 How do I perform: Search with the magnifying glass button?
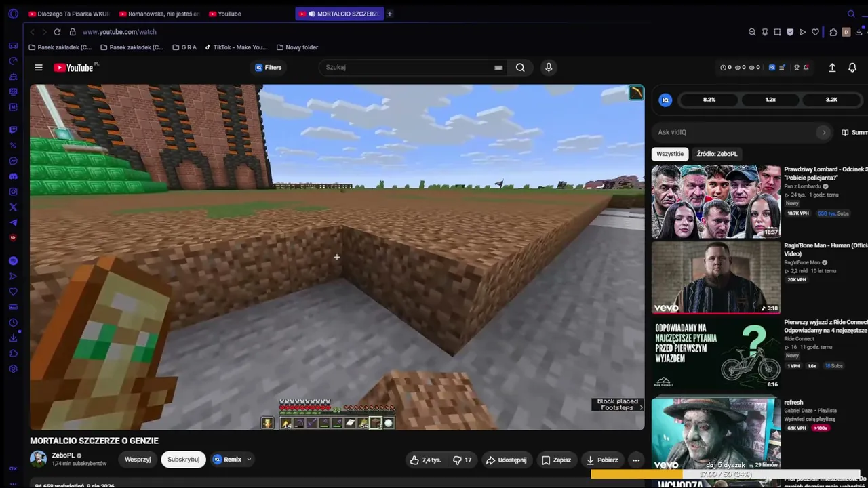[520, 68]
